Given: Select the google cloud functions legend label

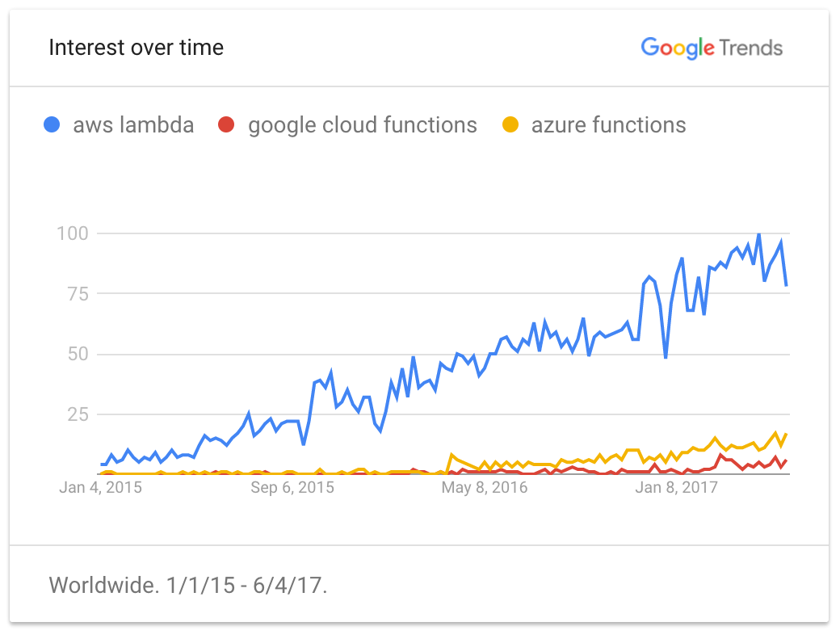Looking at the screenshot, I should click(363, 126).
